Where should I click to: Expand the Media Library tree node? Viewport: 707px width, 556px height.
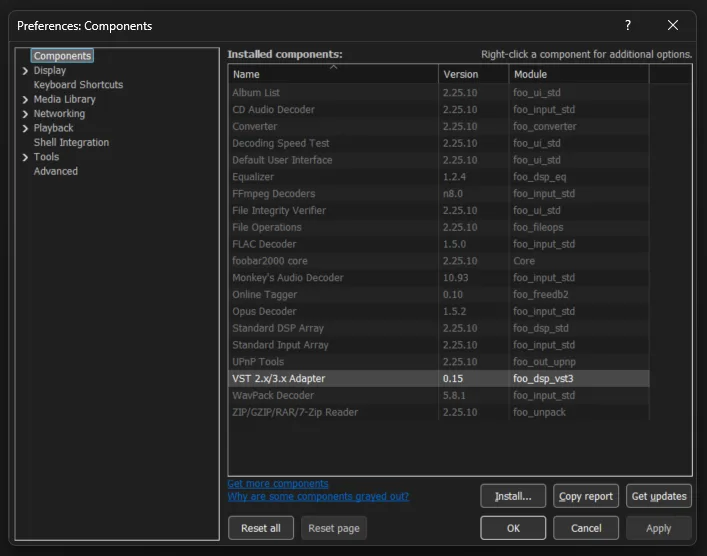[25, 100]
